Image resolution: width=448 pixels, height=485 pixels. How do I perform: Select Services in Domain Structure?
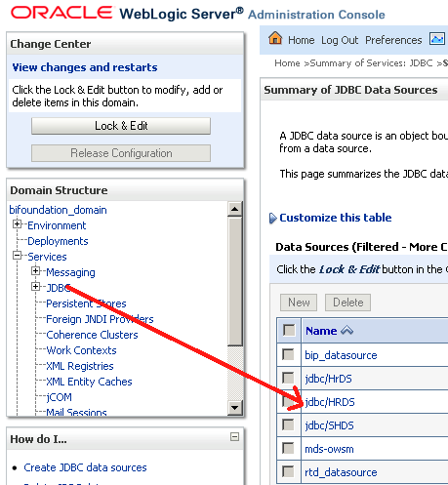[x=47, y=257]
